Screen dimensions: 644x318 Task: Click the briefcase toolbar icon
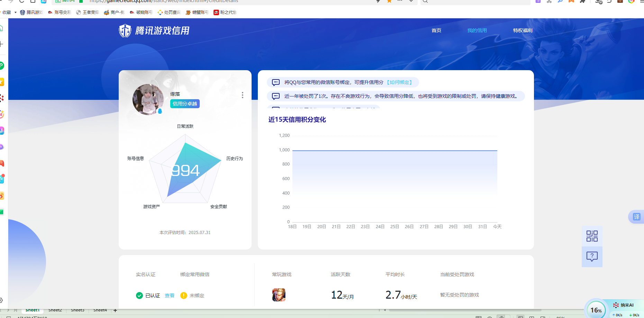pyautogui.click(x=620, y=1)
